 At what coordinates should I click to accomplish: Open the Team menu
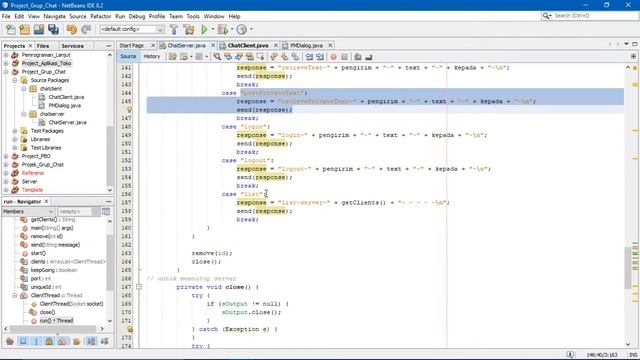tap(176, 16)
